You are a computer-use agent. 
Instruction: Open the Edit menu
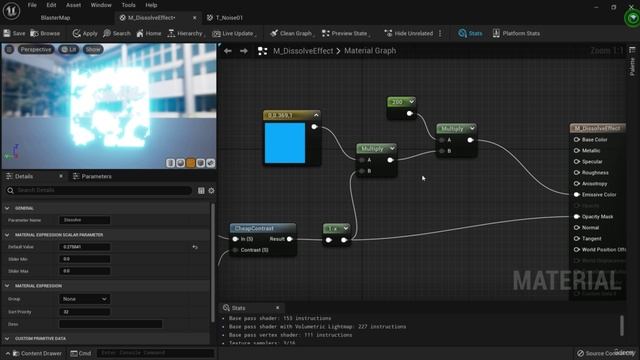[51, 5]
